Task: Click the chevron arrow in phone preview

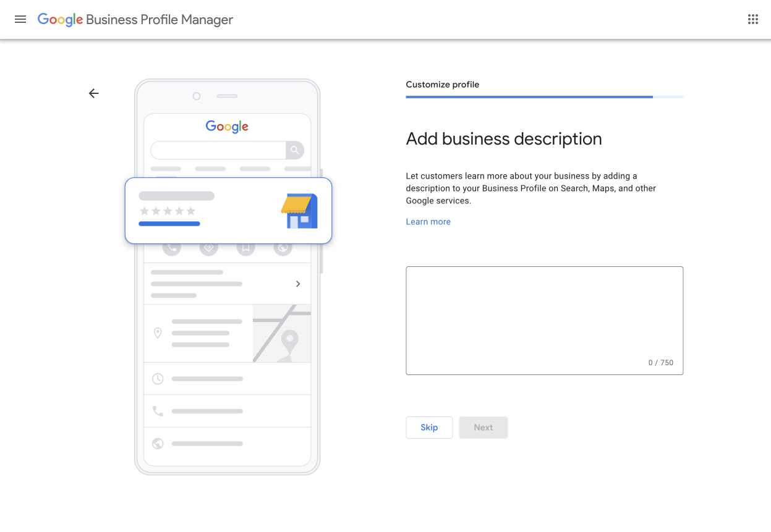Action: 298,284
